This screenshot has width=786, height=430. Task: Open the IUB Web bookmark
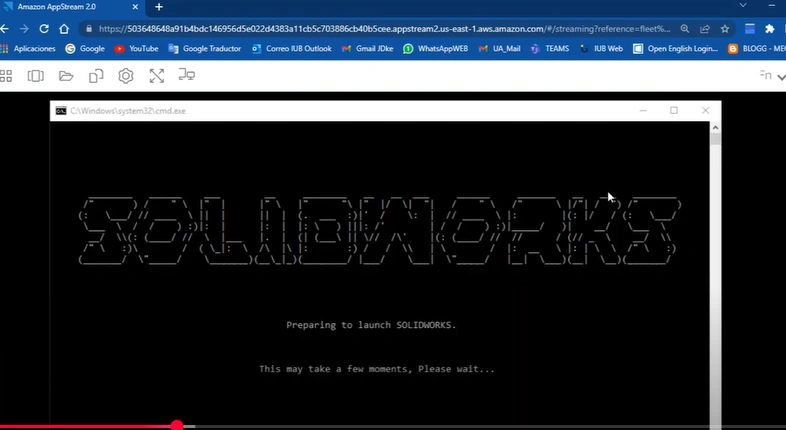point(601,49)
